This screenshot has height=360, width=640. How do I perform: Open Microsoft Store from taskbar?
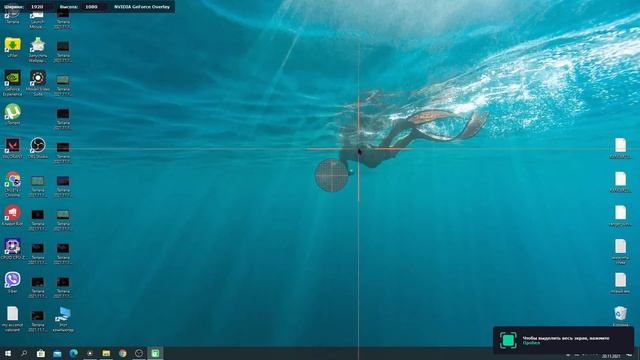tap(40, 353)
